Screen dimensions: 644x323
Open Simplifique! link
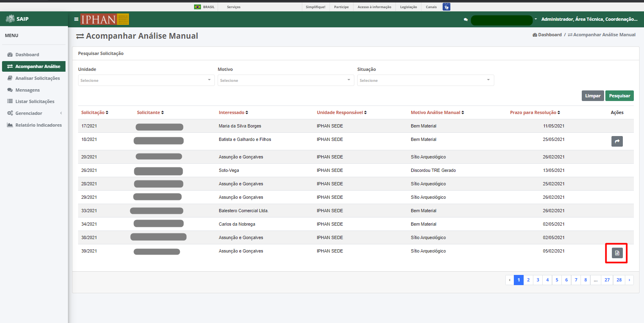pyautogui.click(x=316, y=7)
